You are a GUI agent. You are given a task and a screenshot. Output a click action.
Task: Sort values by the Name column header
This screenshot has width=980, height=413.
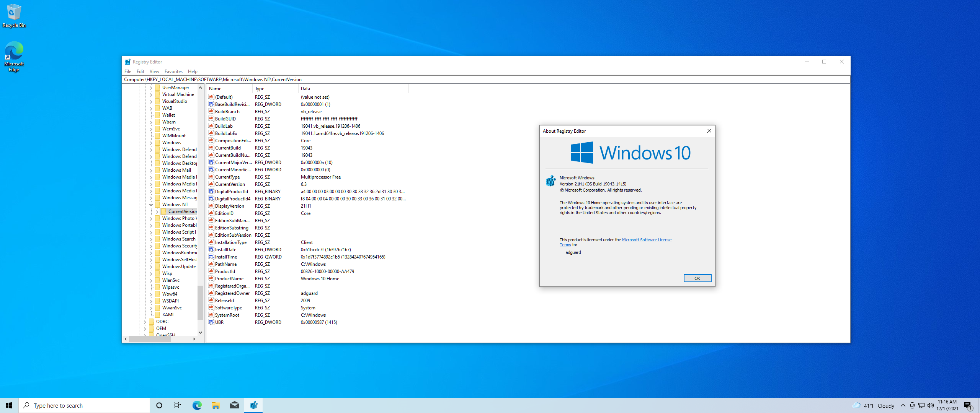point(229,88)
